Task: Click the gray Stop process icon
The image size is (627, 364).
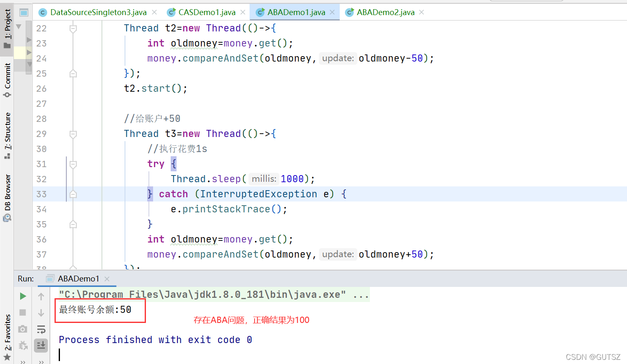Action: (23, 312)
